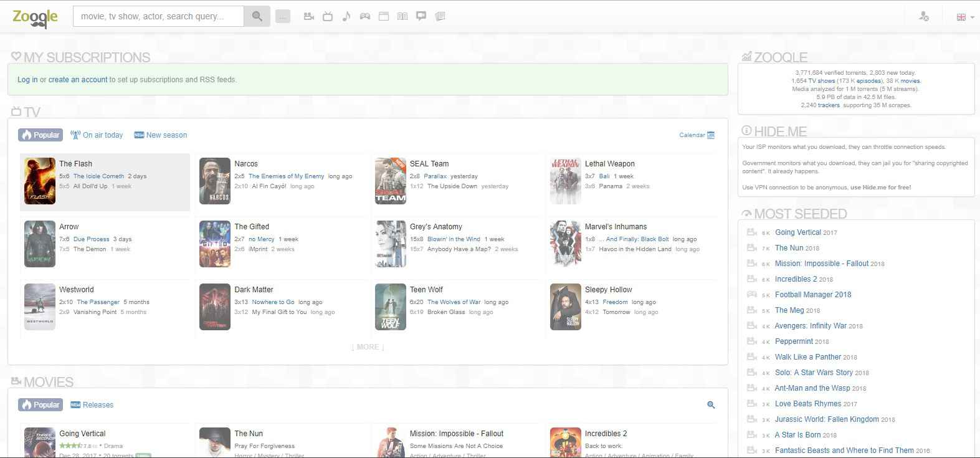Image resolution: width=980 pixels, height=458 pixels.
Task: Switch to On air today tab
Action: (x=97, y=135)
